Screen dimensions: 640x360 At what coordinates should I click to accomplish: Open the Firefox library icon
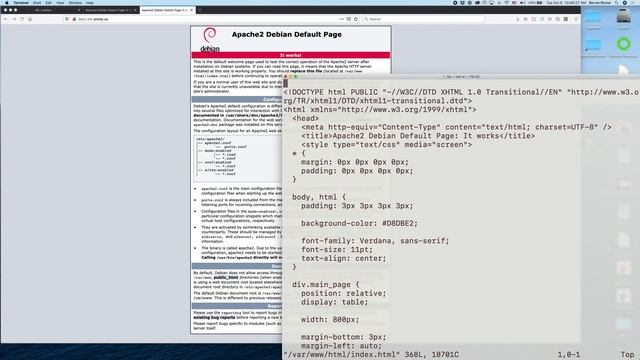[x=526, y=19]
